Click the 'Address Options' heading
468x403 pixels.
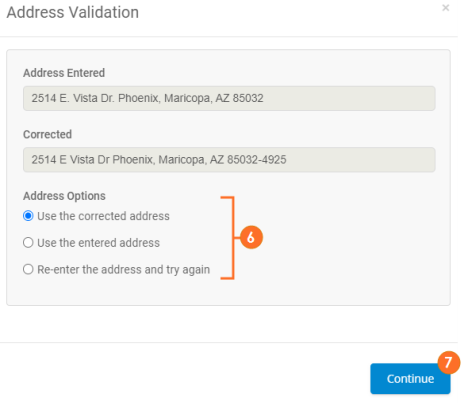point(64,196)
